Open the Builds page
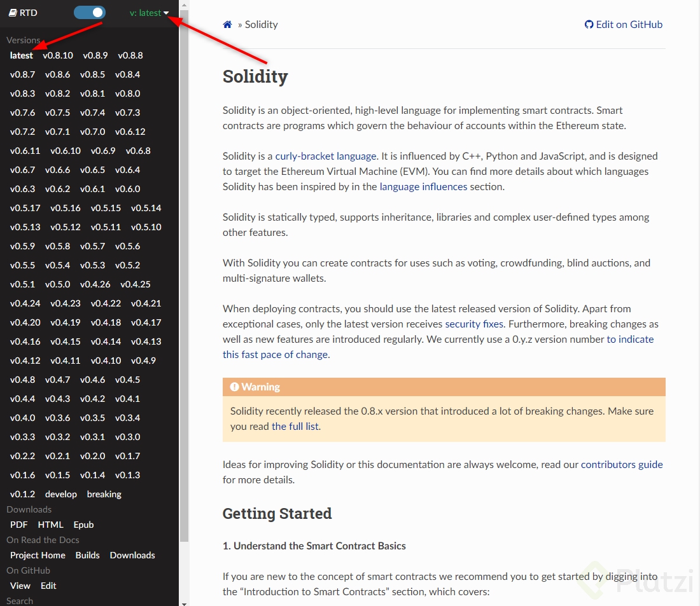Image resolution: width=700 pixels, height=606 pixels. point(88,555)
